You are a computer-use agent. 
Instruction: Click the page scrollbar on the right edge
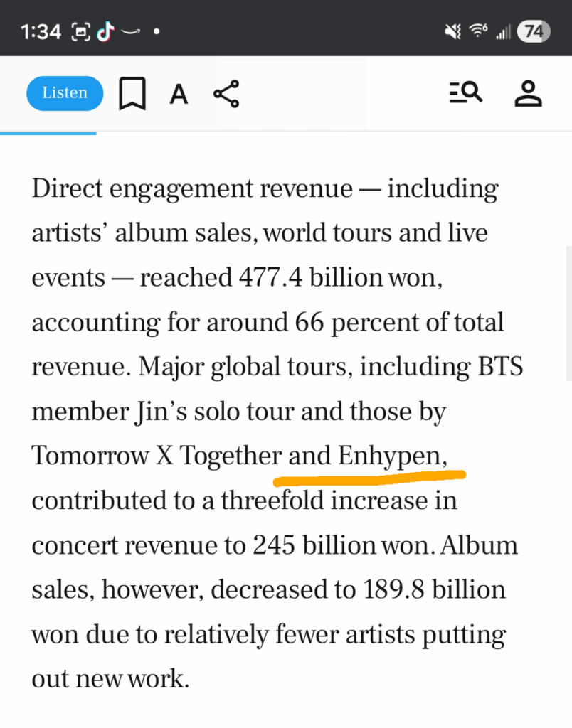[x=568, y=314]
